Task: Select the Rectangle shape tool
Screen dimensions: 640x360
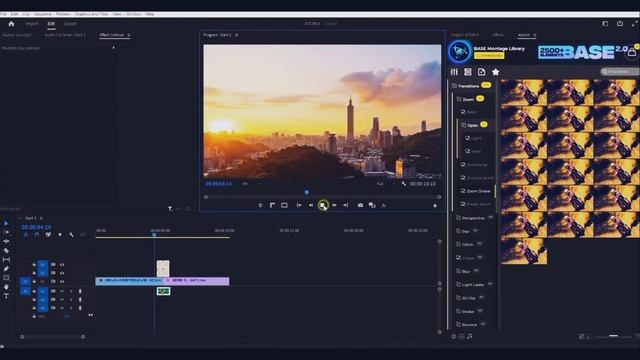Action: 6,278
